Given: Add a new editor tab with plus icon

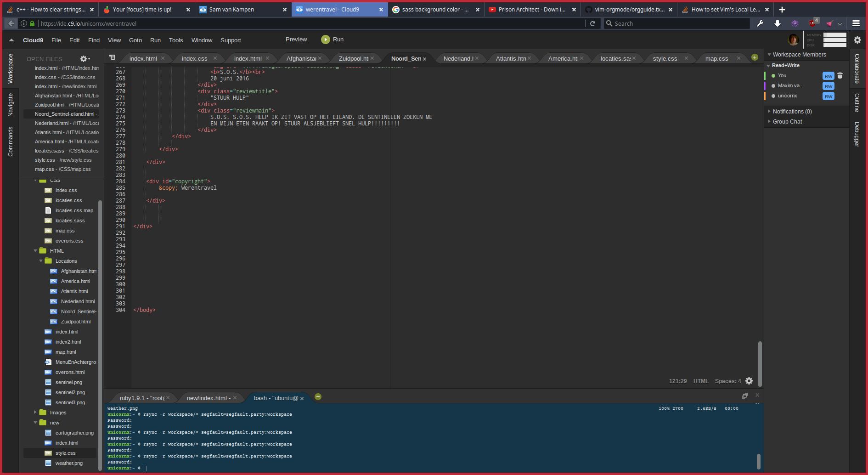Looking at the screenshot, I should tap(755, 57).
